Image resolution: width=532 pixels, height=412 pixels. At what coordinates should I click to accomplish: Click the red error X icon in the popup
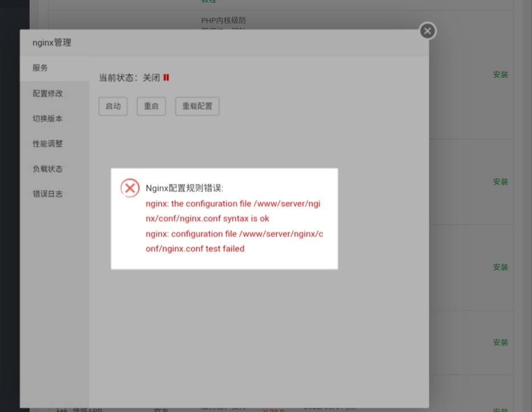(130, 188)
